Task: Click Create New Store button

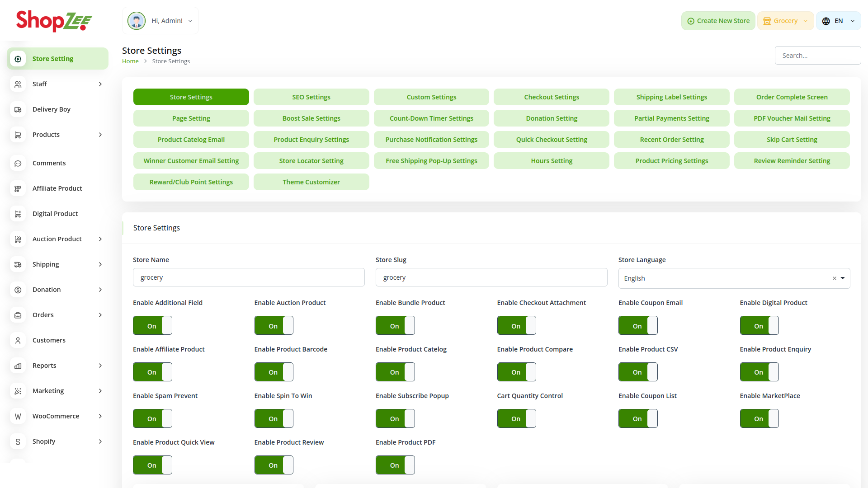Action: point(718,21)
